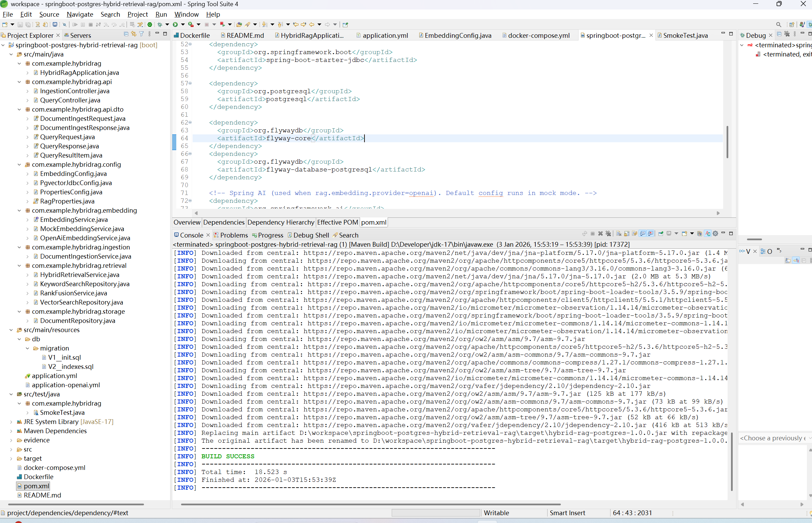Open the Run button dropdown arrow
This screenshot has height=523, width=812.
pyautogui.click(x=183, y=24)
